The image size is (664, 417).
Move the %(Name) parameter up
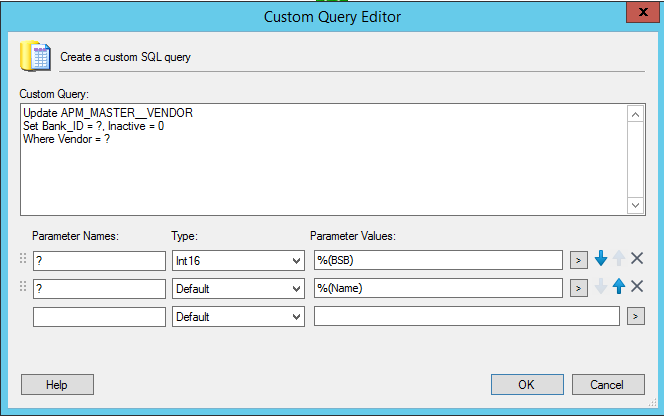click(x=619, y=288)
